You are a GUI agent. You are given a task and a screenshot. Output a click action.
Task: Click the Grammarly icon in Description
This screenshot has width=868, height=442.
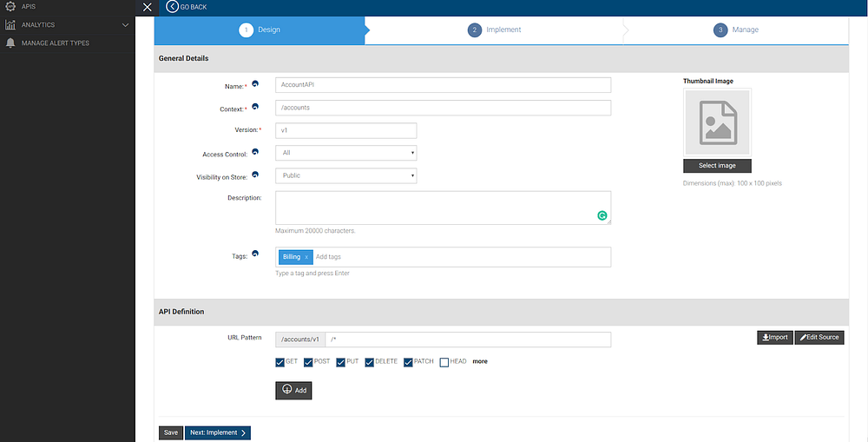click(x=602, y=216)
